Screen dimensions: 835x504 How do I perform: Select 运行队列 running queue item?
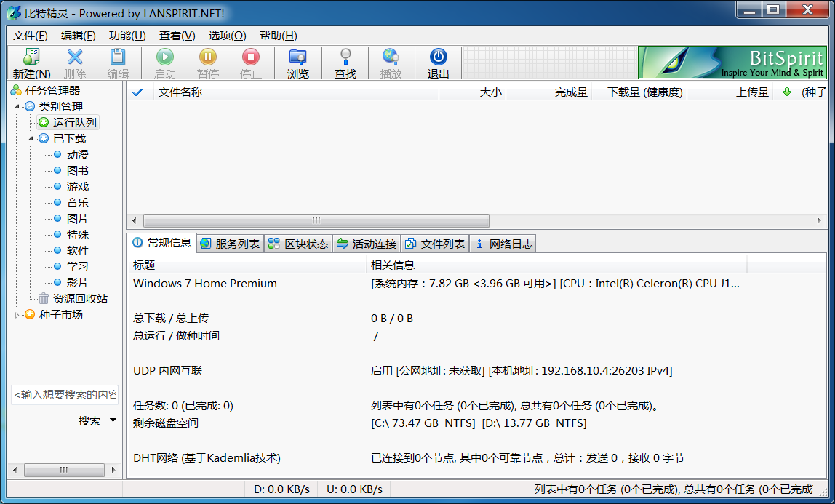point(74,123)
